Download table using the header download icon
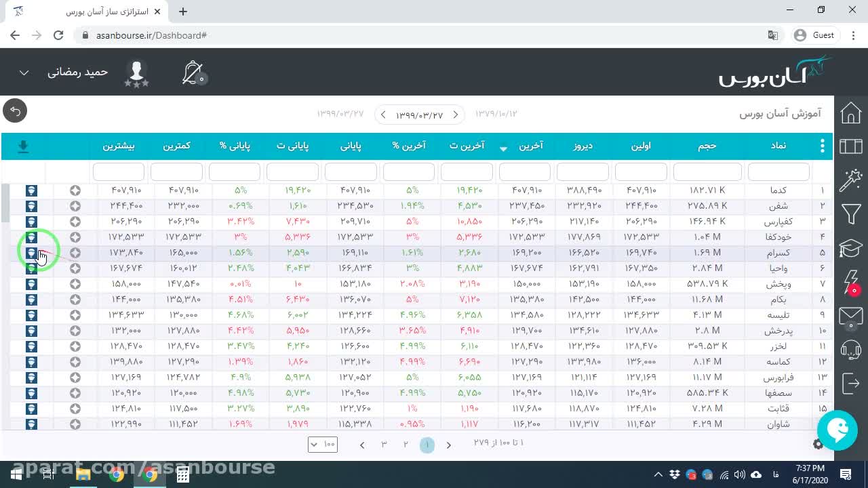Viewport: 868px width, 488px height. click(x=23, y=146)
